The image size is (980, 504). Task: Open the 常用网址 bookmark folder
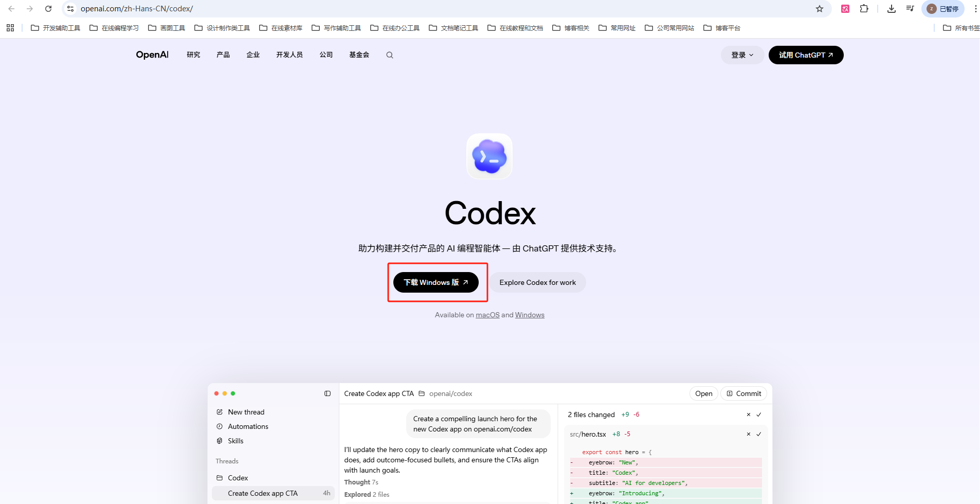pyautogui.click(x=617, y=28)
